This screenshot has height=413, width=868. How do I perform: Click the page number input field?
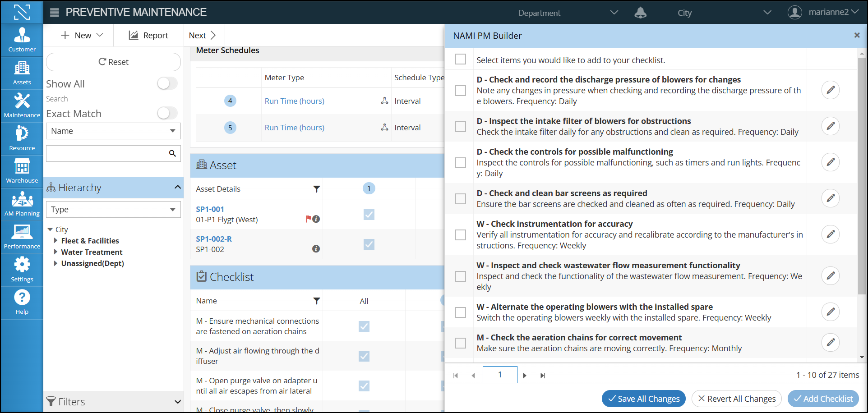499,375
